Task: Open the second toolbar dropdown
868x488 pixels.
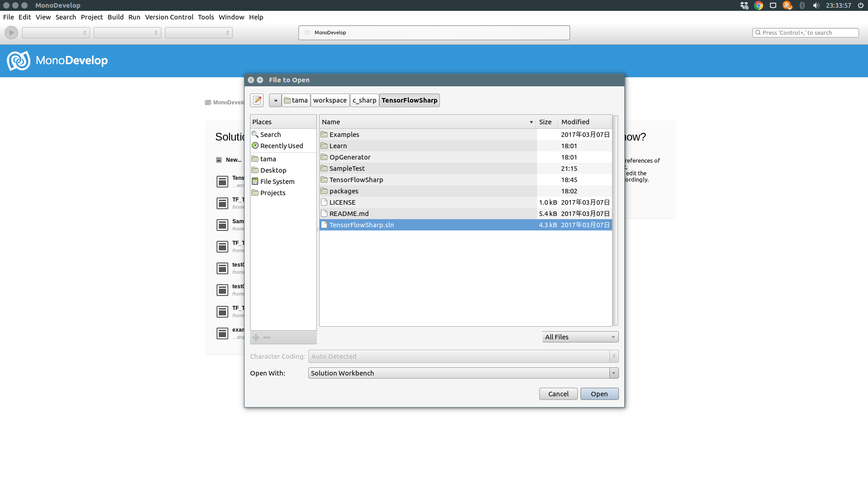Action: coord(127,33)
